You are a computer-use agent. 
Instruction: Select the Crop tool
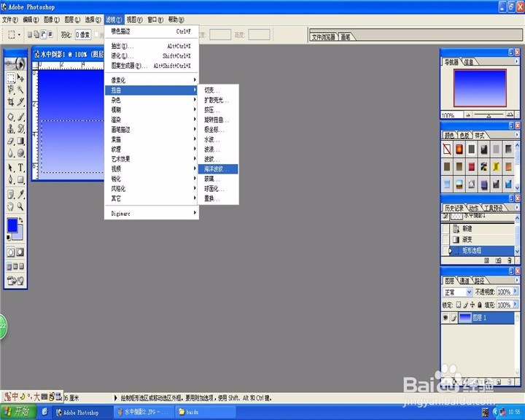[11, 101]
